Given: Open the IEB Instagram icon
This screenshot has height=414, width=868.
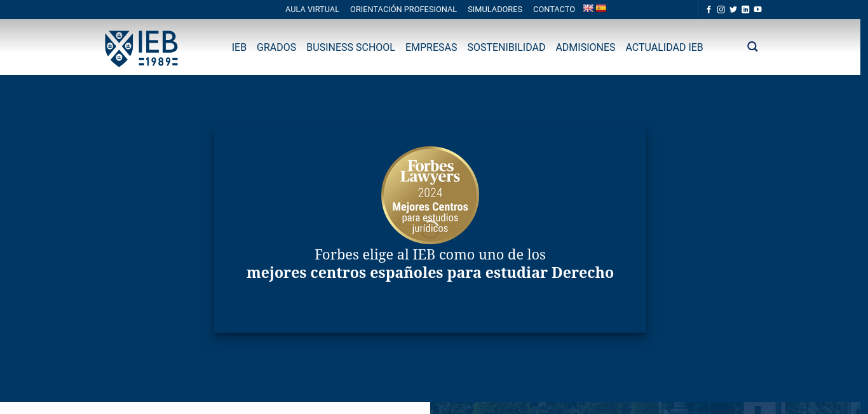Looking at the screenshot, I should 721,10.
